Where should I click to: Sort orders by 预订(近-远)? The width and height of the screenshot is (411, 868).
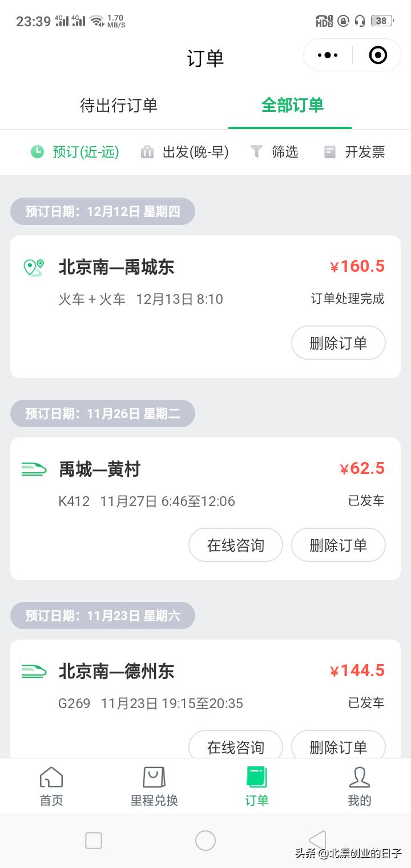pos(86,152)
